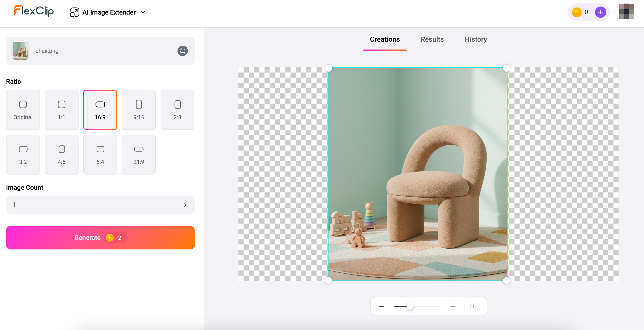Click the replace image swap icon
Image resolution: width=644 pixels, height=330 pixels.
pyautogui.click(x=182, y=51)
